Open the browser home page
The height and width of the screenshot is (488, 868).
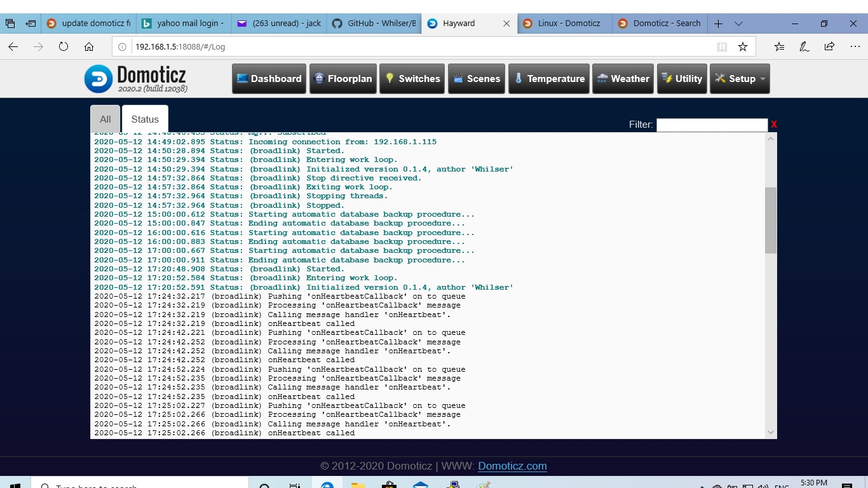[x=89, y=46]
